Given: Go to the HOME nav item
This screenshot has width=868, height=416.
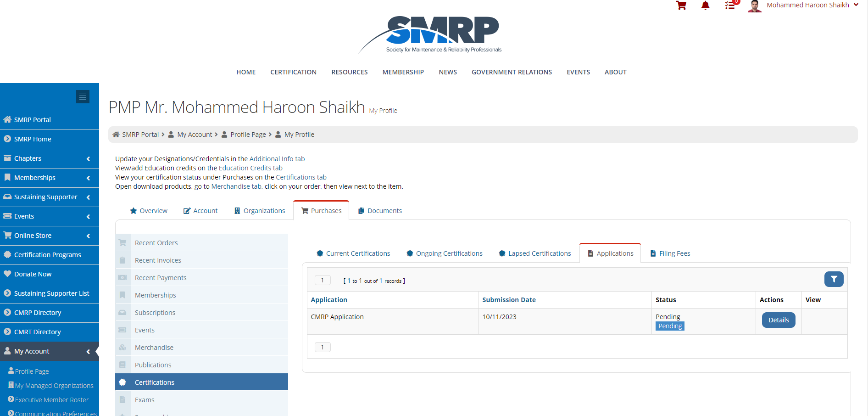Looking at the screenshot, I should [246, 72].
